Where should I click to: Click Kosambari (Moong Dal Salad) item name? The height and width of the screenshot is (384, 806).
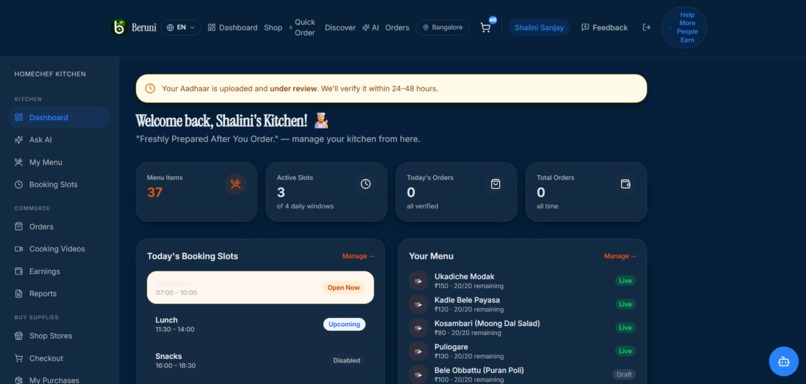point(487,323)
